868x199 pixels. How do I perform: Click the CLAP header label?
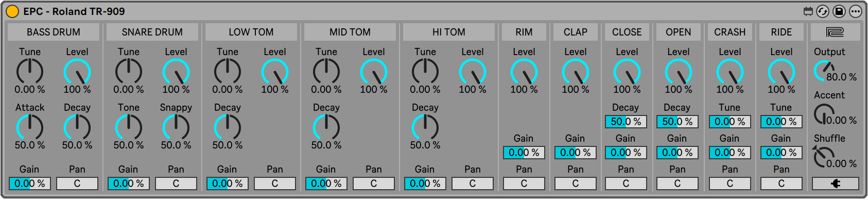pos(576,32)
